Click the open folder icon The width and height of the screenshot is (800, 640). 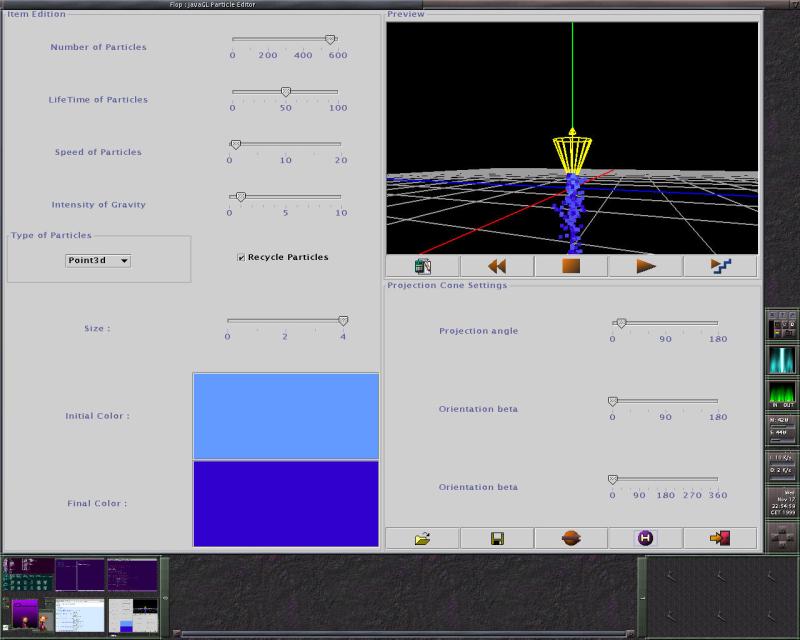coord(423,538)
